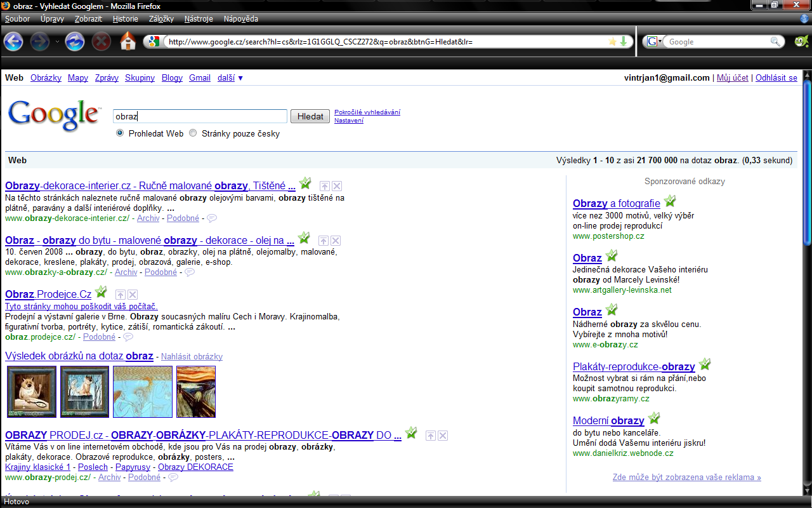Open comment bubble for obraz.prodejce.cz result

128,337
